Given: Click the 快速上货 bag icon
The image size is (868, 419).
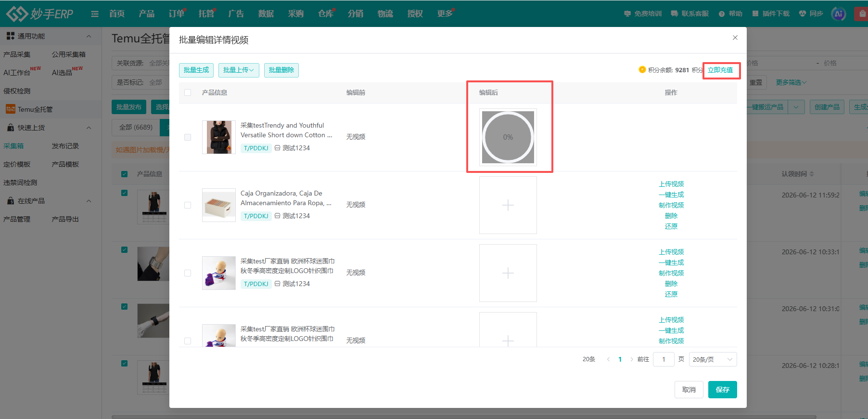Looking at the screenshot, I should coord(11,128).
